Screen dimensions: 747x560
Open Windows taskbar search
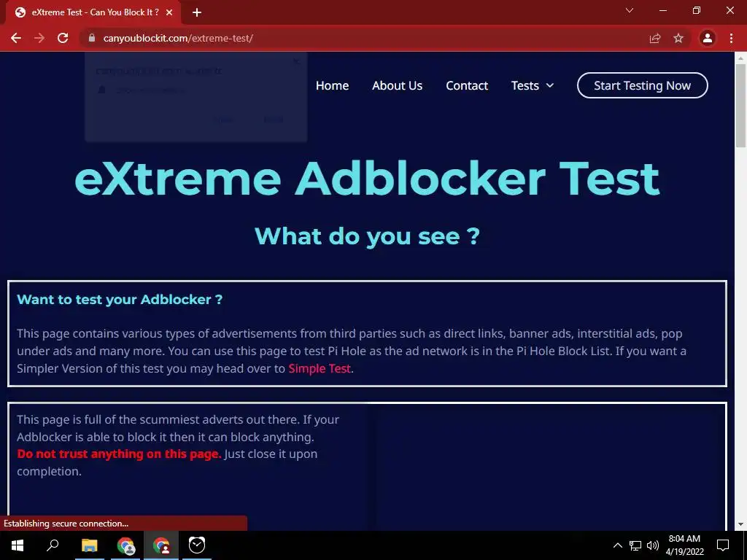[53, 545]
